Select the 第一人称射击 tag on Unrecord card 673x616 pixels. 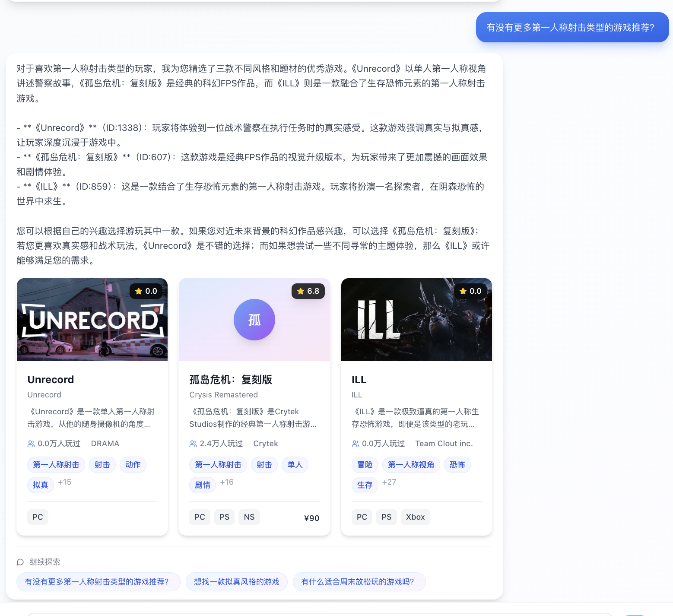click(x=56, y=464)
